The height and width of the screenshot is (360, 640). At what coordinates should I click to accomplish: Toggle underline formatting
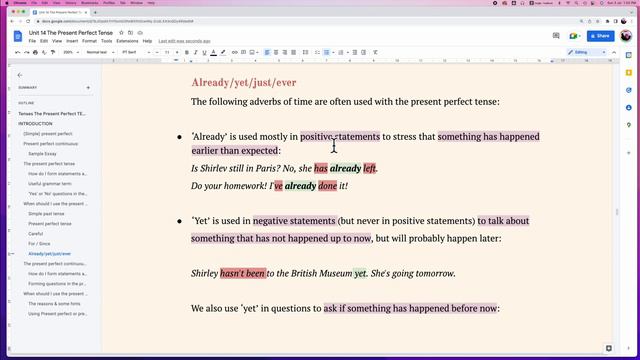click(x=204, y=53)
